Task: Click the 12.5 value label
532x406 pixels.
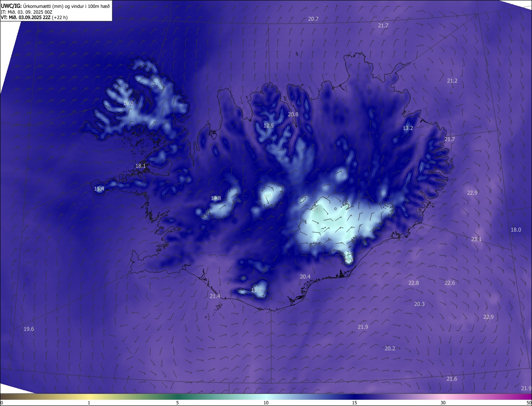Action: pos(268,125)
